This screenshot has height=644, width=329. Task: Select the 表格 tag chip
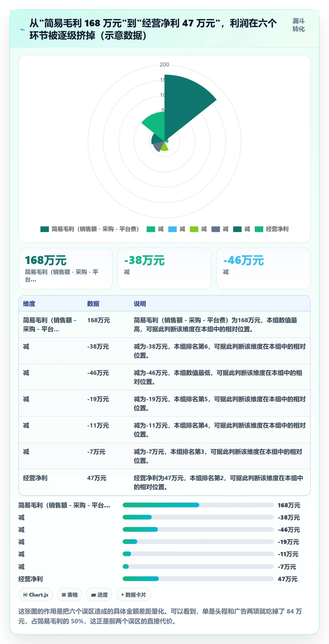[x=69, y=595]
